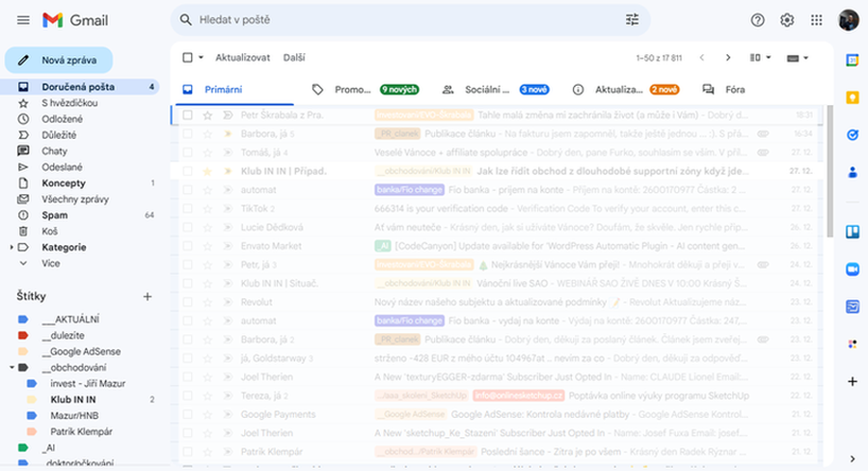Go to previous page of emails

701,58
